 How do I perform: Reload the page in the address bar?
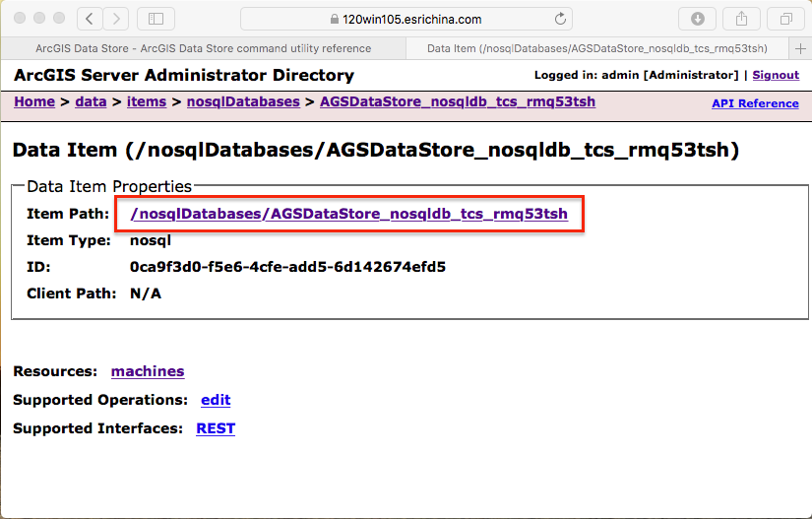(x=560, y=19)
